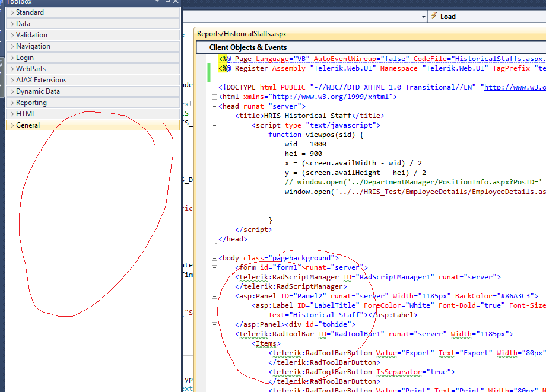Click the window.open EmployeeDetails line
The height and width of the screenshot is (392, 546).
415,192
